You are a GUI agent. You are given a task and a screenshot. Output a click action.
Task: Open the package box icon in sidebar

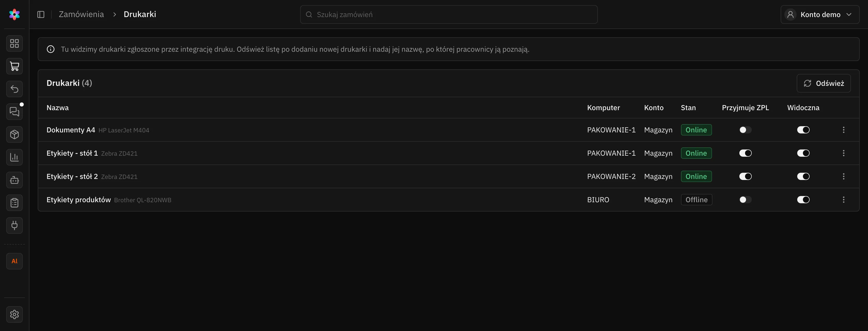coord(14,135)
